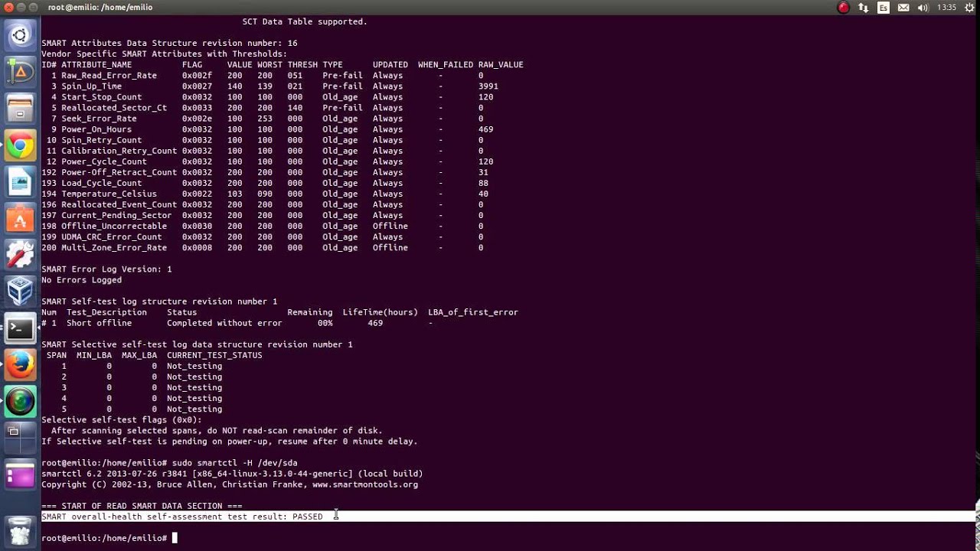Click the ATTRIBUTE_NAME column header

tap(96, 64)
